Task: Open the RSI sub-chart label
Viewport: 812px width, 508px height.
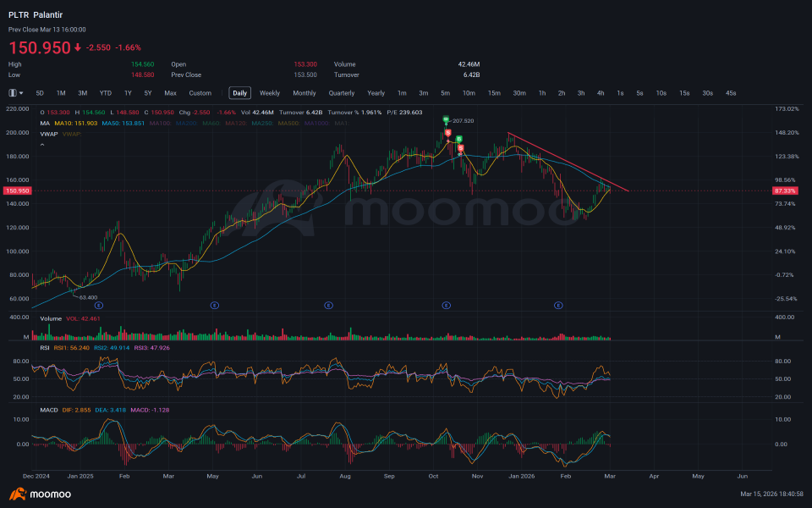Action: pyautogui.click(x=45, y=348)
